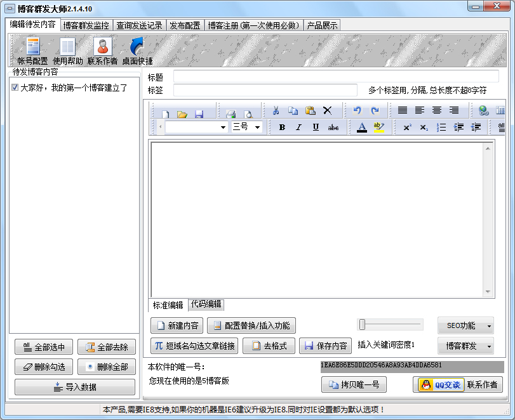Switch to the 博客群发监控 tab
The width and height of the screenshot is (515, 420).
(86, 25)
